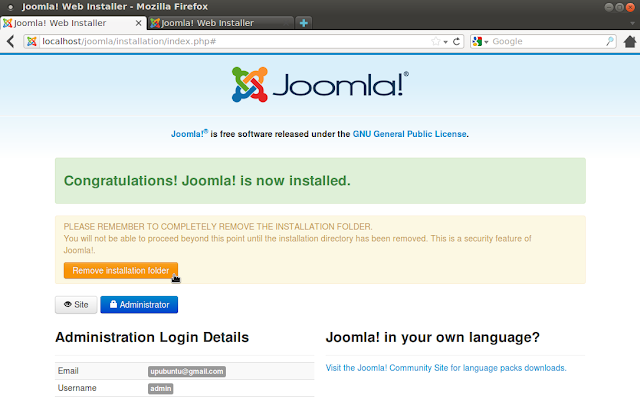Click the window menu icon in title bar

point(11,7)
